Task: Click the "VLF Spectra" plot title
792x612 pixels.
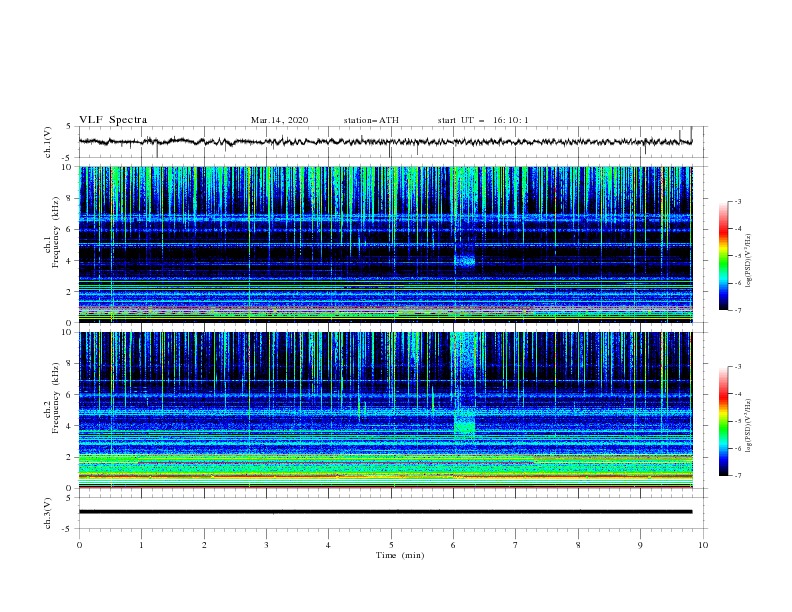Action: click(x=113, y=120)
